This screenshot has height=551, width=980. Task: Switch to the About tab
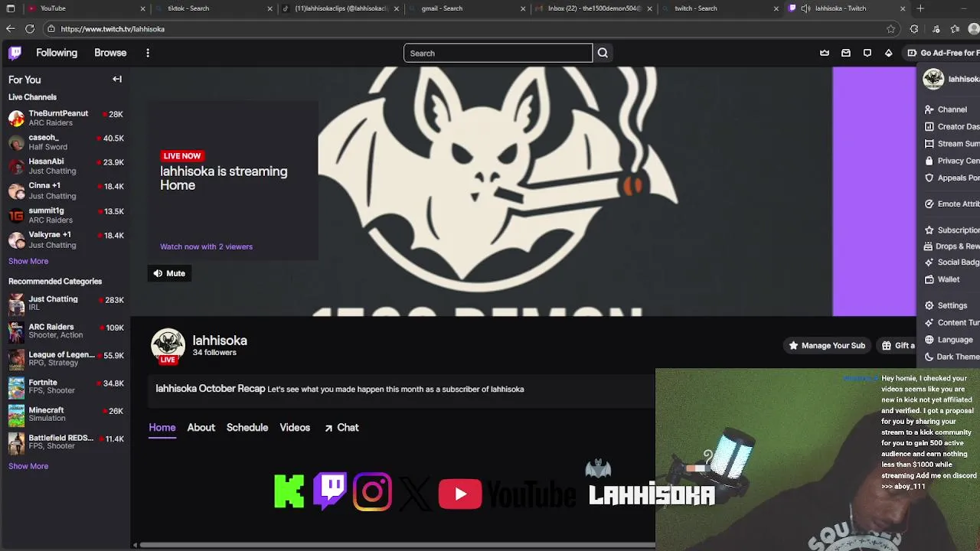click(x=201, y=428)
